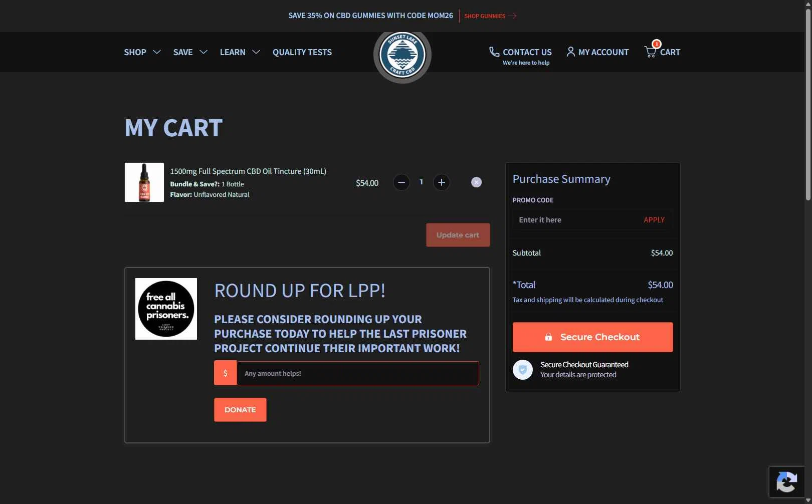Screen dimensions: 812x504
Task: Expand the Learn dropdown chevron
Action: point(256,52)
